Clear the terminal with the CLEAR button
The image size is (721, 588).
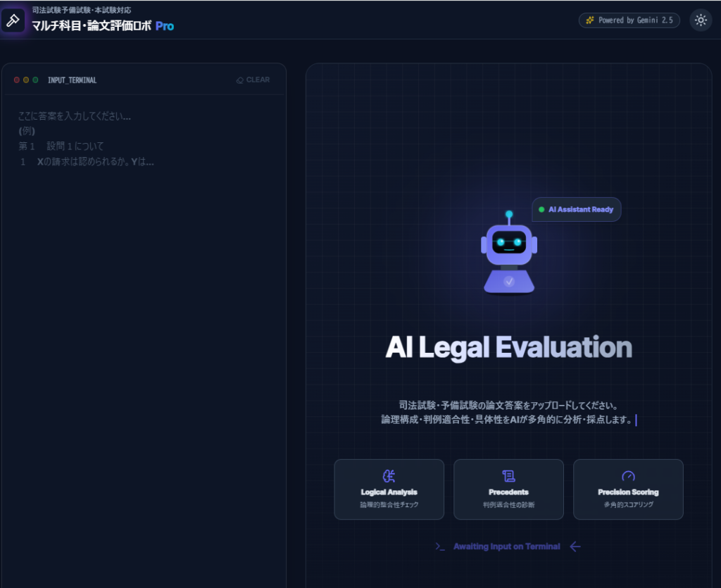tap(253, 80)
